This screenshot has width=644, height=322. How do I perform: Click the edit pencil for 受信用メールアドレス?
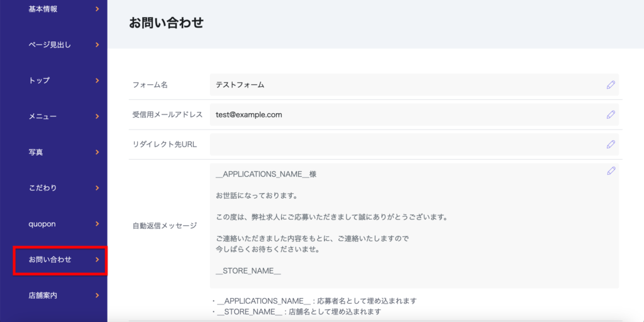click(611, 114)
